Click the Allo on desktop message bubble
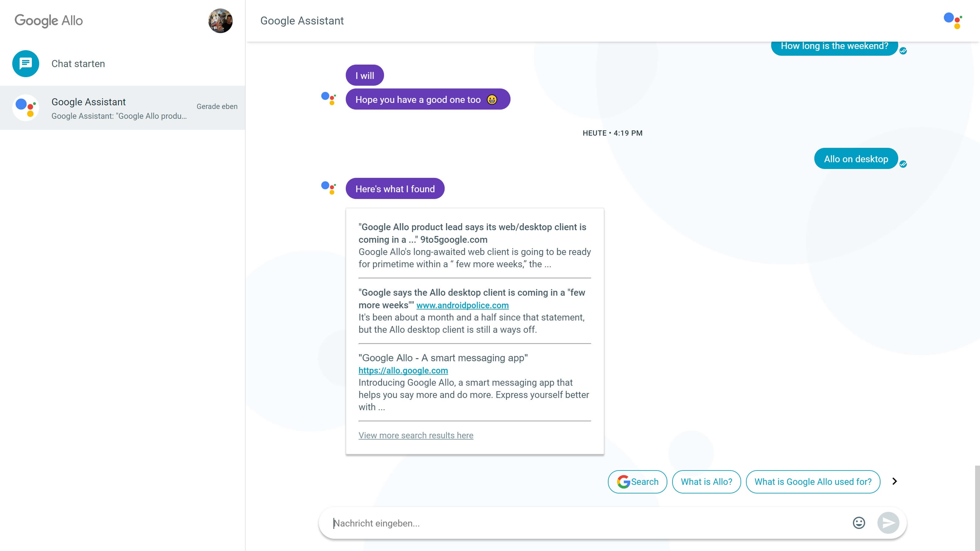This screenshot has height=551, width=980. coord(856,159)
